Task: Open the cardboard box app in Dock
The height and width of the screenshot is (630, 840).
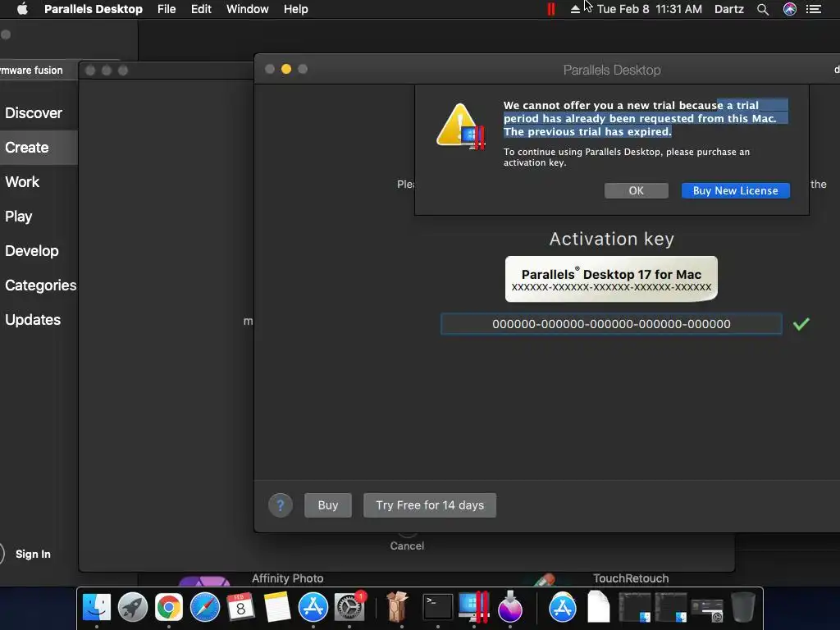Action: 397,608
